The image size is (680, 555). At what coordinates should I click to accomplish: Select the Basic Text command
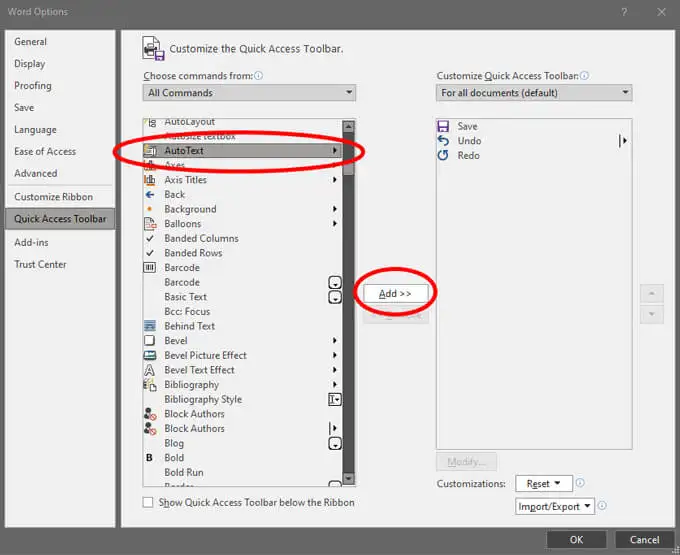185,297
